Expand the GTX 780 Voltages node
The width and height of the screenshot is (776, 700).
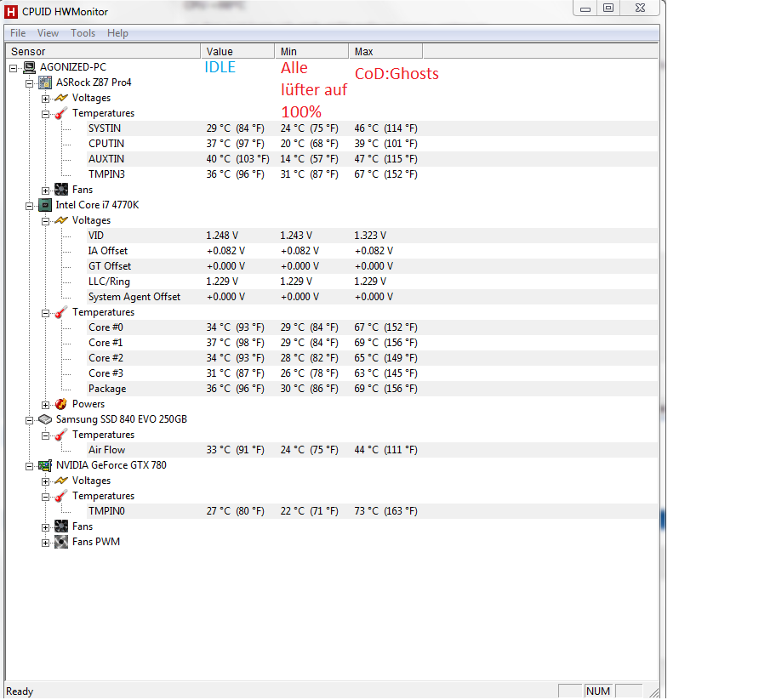tap(46, 481)
